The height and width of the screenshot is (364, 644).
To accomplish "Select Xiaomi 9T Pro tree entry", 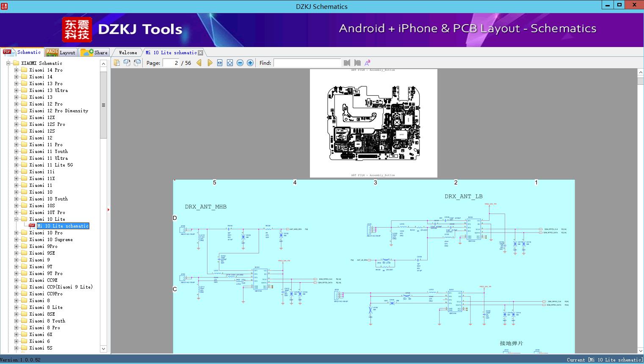I will click(x=46, y=273).
